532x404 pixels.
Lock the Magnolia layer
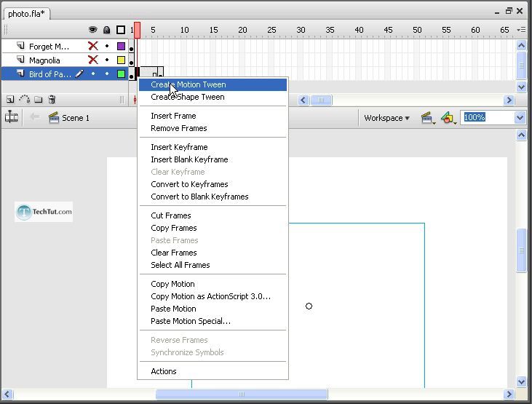(107, 60)
